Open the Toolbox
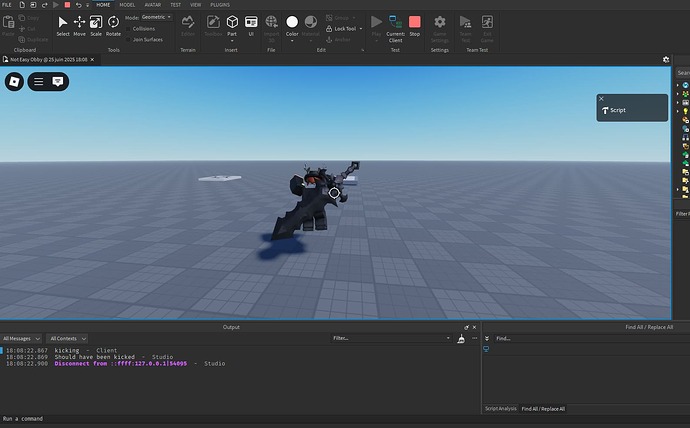This screenshot has height=428, width=690. pos(213,26)
